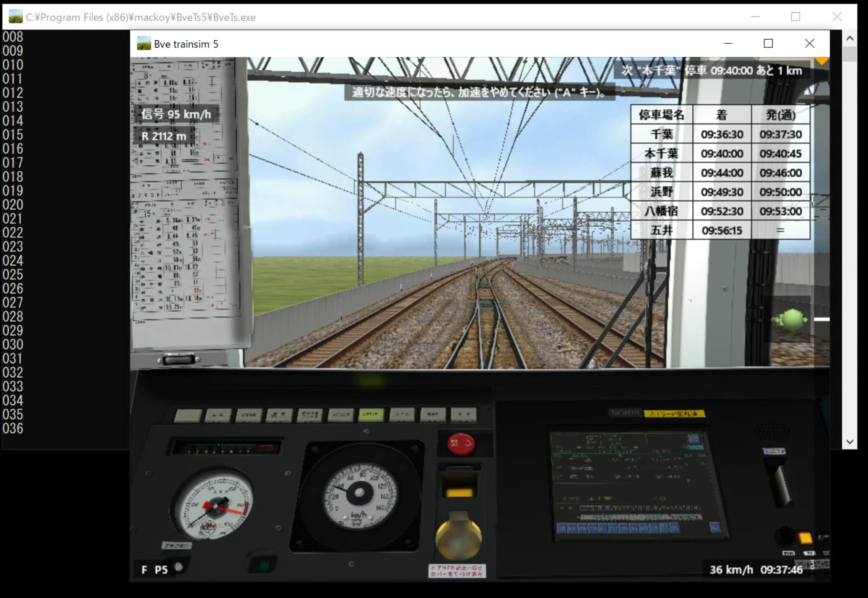Viewport: 868px width, 598px height.
Task: Maximize the BveTs.exe console window
Action: [796, 16]
